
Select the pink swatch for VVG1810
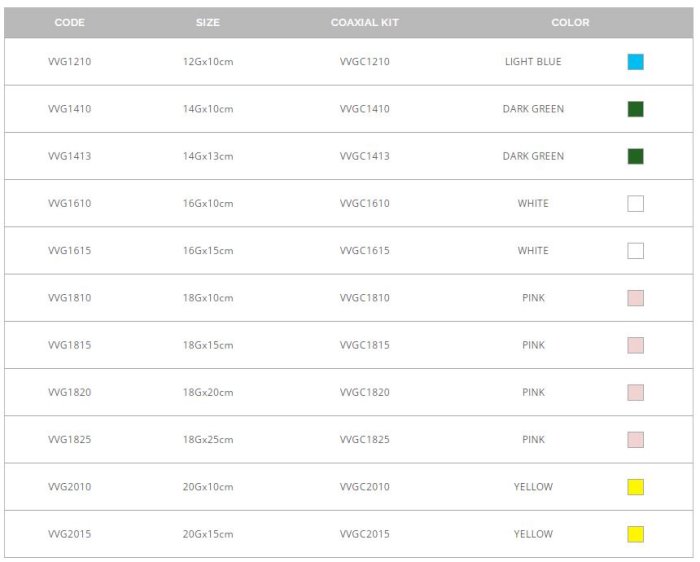(x=635, y=298)
